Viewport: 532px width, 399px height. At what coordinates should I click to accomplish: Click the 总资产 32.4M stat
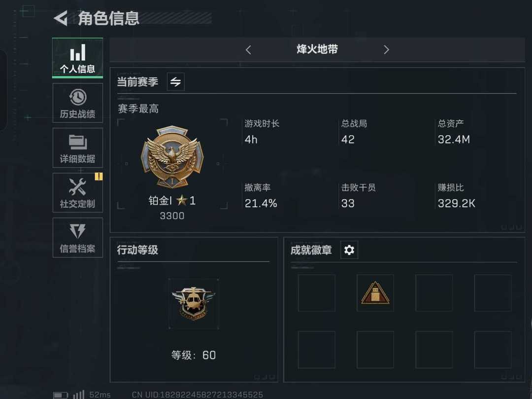(454, 132)
